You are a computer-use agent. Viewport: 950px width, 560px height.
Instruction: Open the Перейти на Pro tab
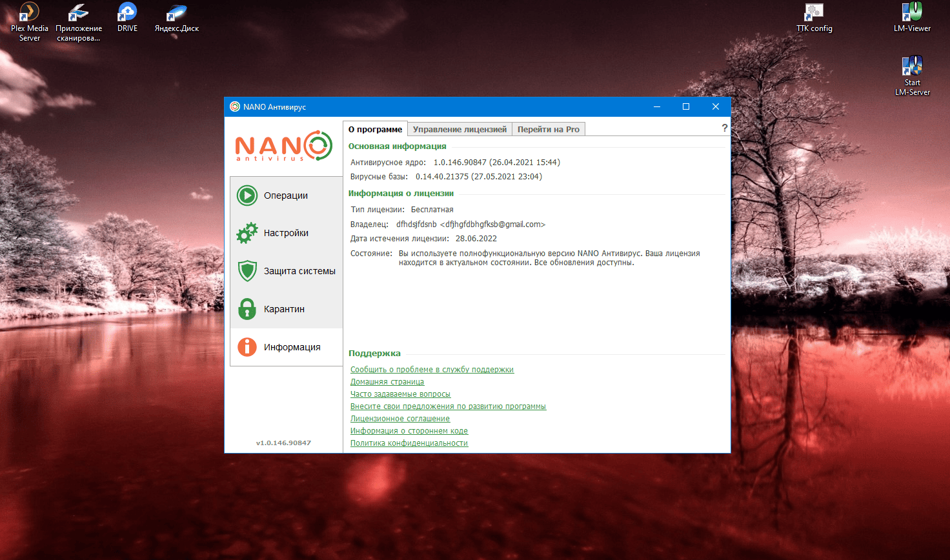[549, 129]
